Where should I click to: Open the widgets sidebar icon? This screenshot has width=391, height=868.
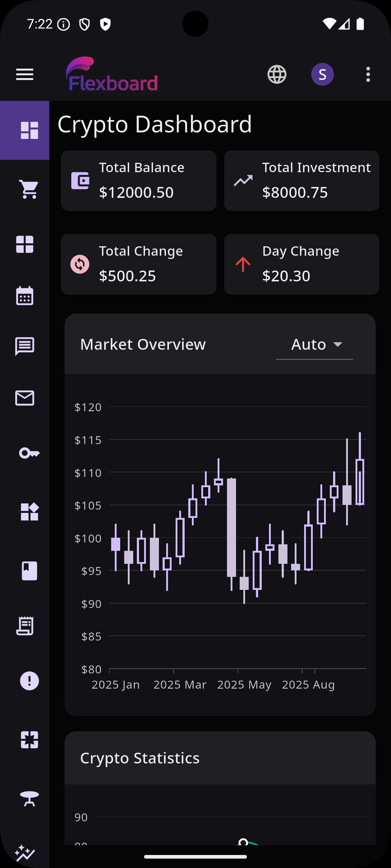pos(29,512)
